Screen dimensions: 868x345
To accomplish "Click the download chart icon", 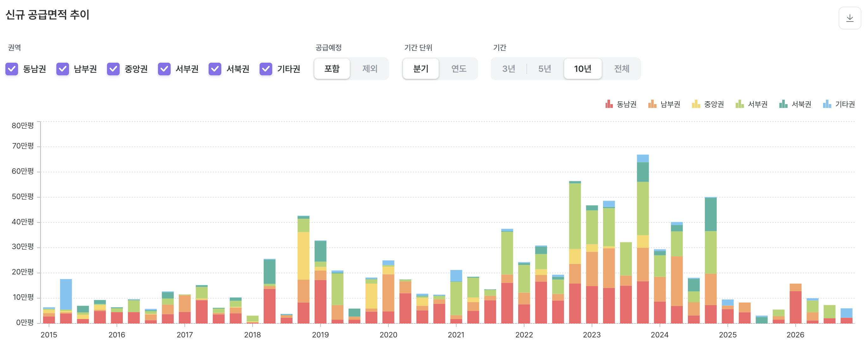I will pyautogui.click(x=849, y=18).
